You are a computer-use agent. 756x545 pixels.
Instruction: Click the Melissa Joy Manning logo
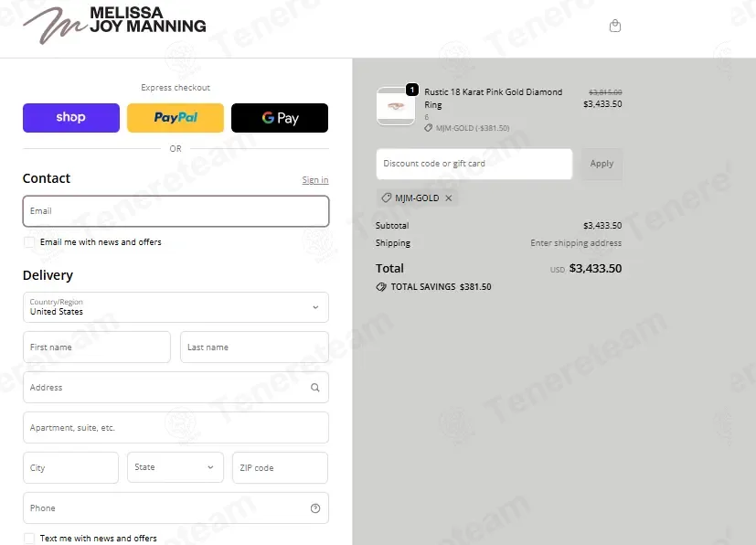114,25
